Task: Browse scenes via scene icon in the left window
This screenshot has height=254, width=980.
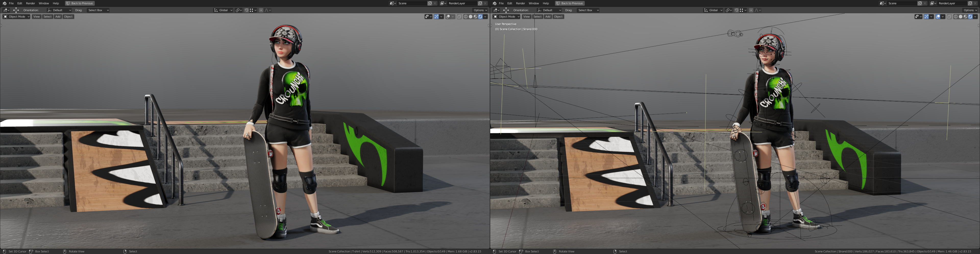Action: click(393, 3)
